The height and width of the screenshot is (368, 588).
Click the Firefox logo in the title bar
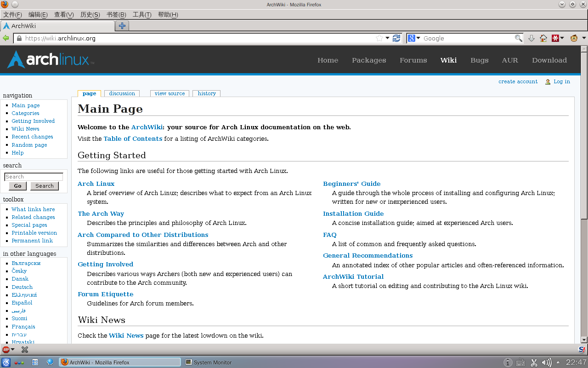[5, 5]
